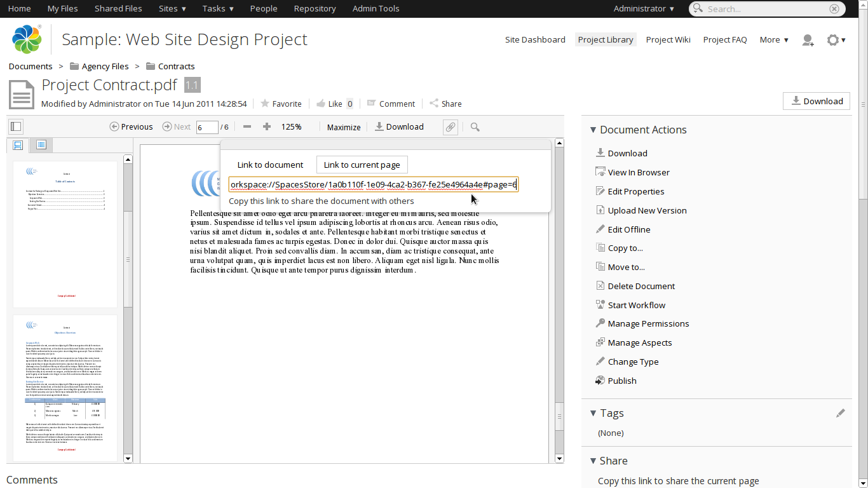Viewport: 868px width, 488px height.
Task: Click the page number input field
Action: click(207, 127)
